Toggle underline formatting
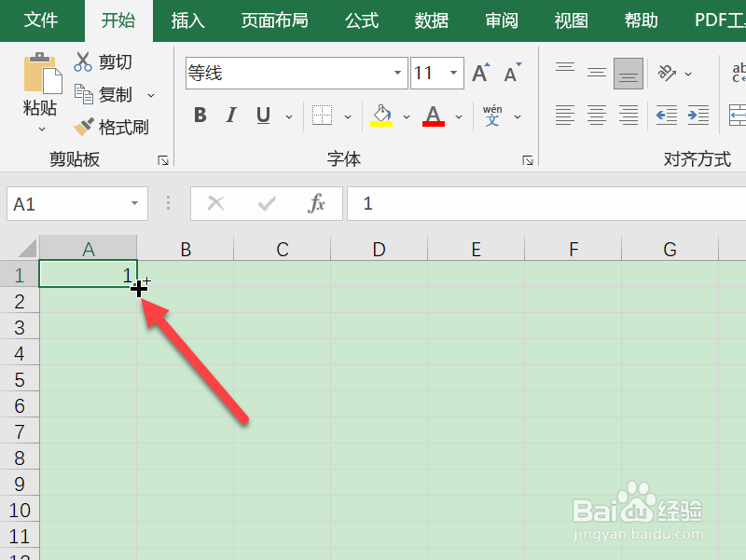This screenshot has width=746, height=560. click(263, 115)
